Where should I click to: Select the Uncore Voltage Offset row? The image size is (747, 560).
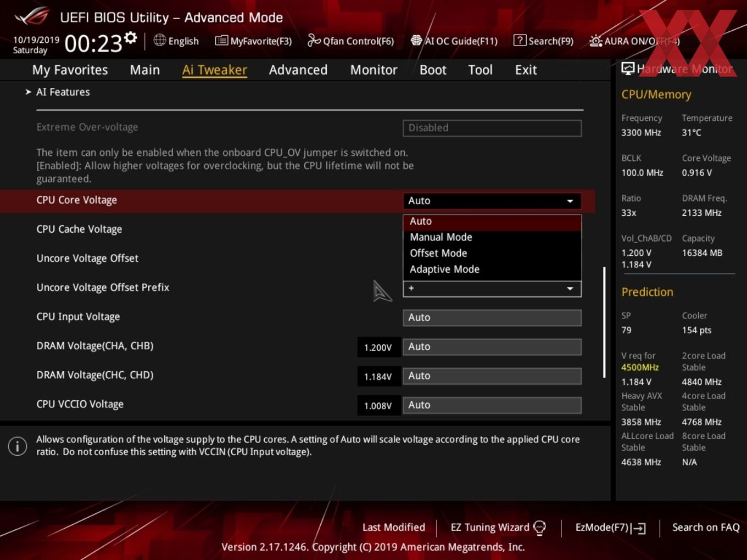click(x=87, y=258)
